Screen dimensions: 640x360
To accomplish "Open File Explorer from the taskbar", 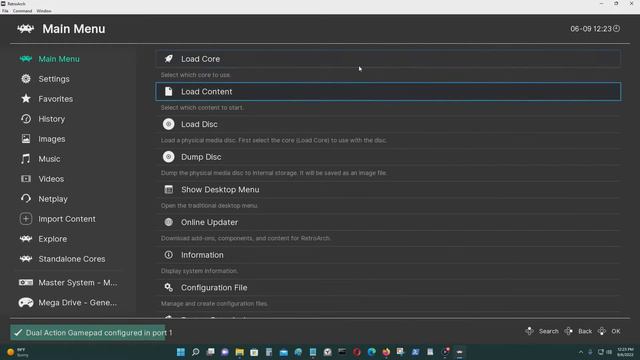I will coord(239,352).
